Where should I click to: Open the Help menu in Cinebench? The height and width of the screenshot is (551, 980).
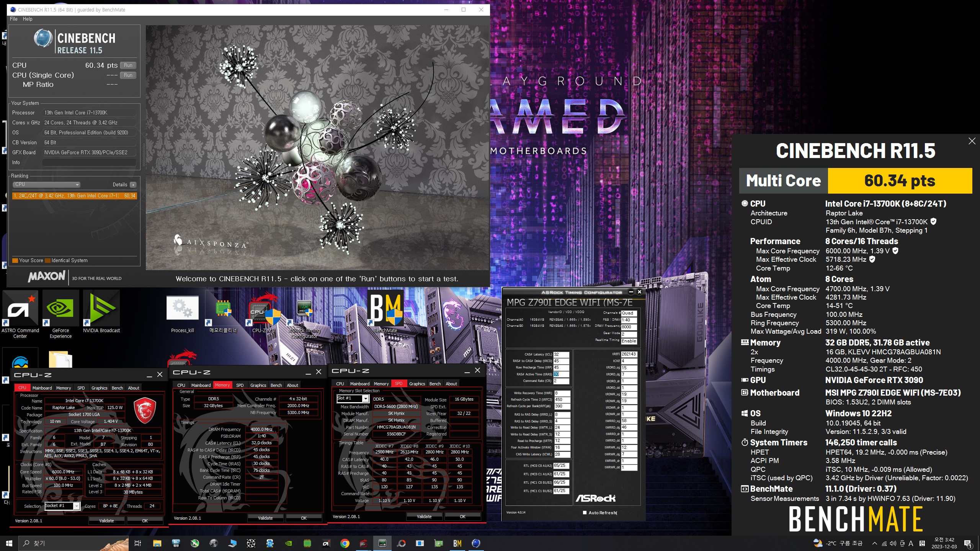[x=28, y=19]
